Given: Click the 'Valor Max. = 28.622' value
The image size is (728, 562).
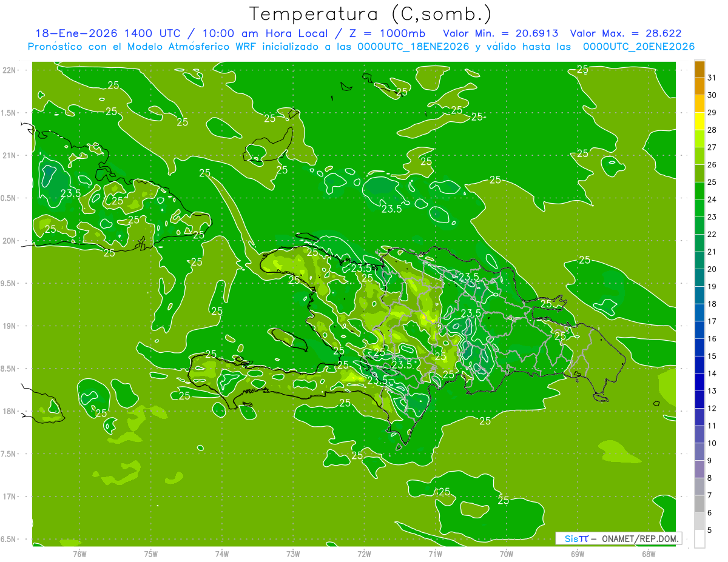Looking at the screenshot, I should [x=625, y=33].
